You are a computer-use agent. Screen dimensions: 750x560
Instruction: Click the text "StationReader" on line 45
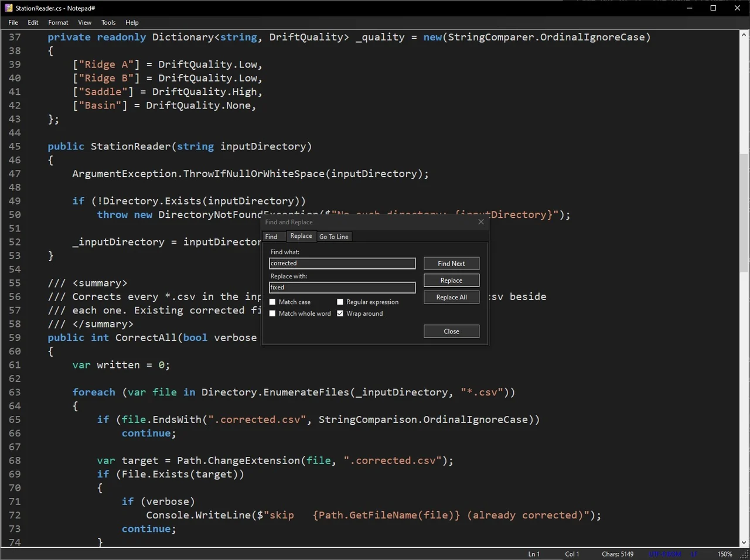click(131, 146)
